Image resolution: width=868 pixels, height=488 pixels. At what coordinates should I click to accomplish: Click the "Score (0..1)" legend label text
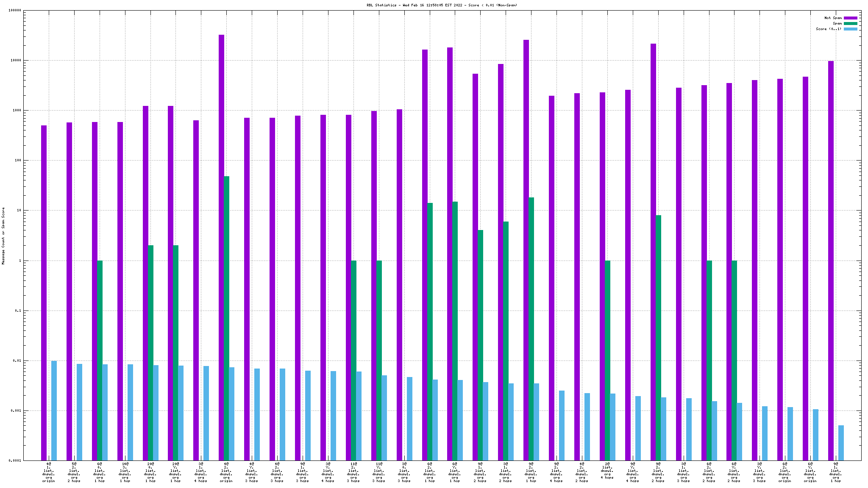pyautogui.click(x=829, y=29)
